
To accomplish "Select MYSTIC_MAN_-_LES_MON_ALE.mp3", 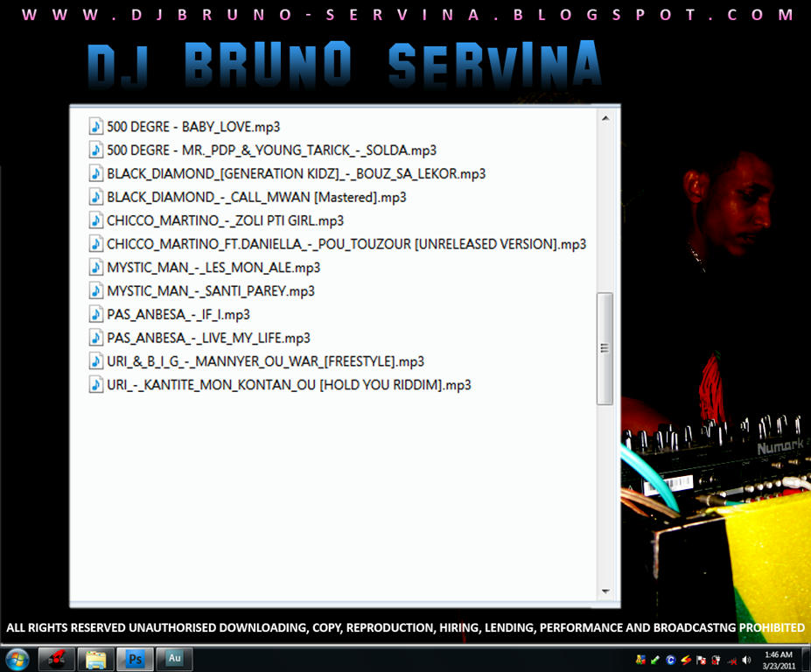I will tap(213, 268).
